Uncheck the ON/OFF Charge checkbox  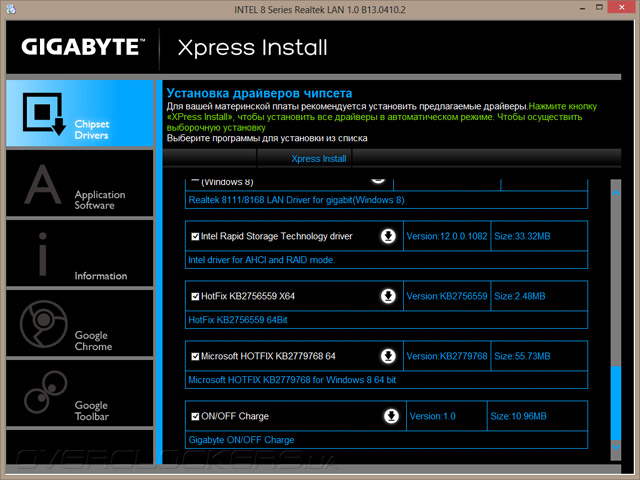pyautogui.click(x=195, y=416)
